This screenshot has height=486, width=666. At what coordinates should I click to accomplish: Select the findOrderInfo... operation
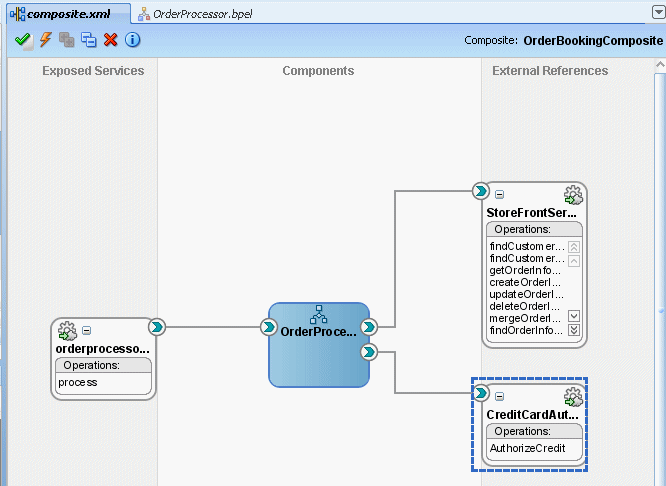tap(526, 330)
